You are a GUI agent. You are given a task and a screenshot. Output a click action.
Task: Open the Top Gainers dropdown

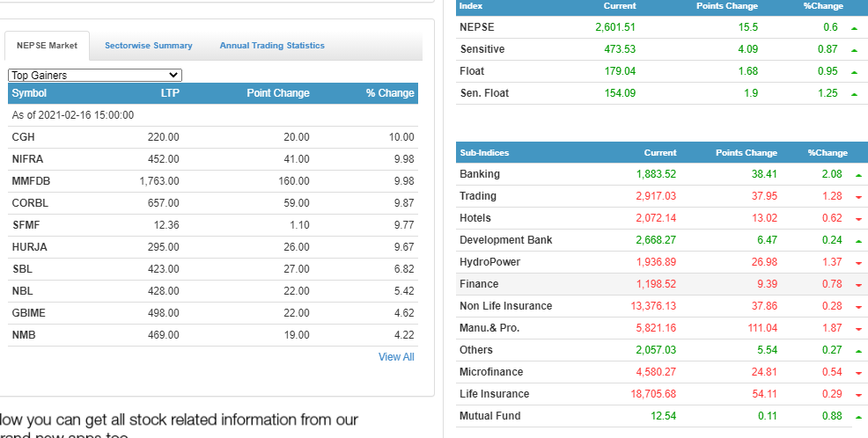click(95, 76)
